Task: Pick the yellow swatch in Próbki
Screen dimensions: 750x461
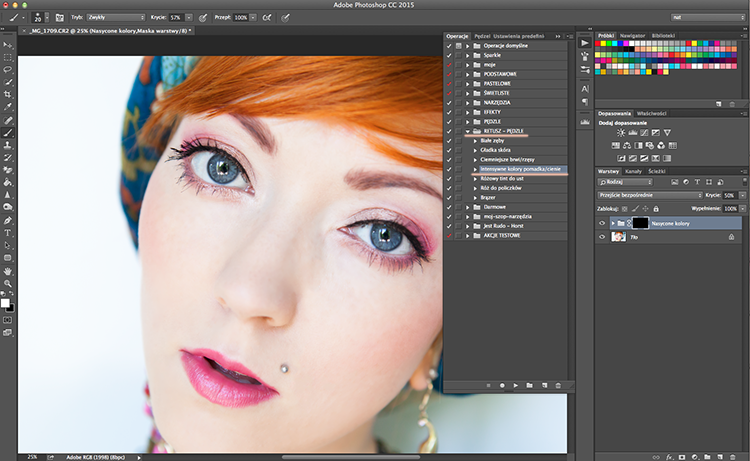Action: 604,44
